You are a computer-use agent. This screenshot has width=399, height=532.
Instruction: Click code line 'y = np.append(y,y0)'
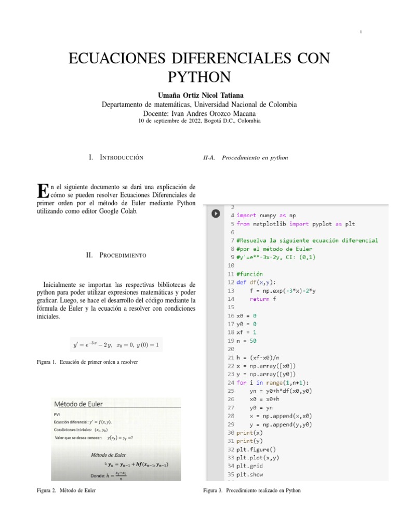pyautogui.click(x=281, y=424)
